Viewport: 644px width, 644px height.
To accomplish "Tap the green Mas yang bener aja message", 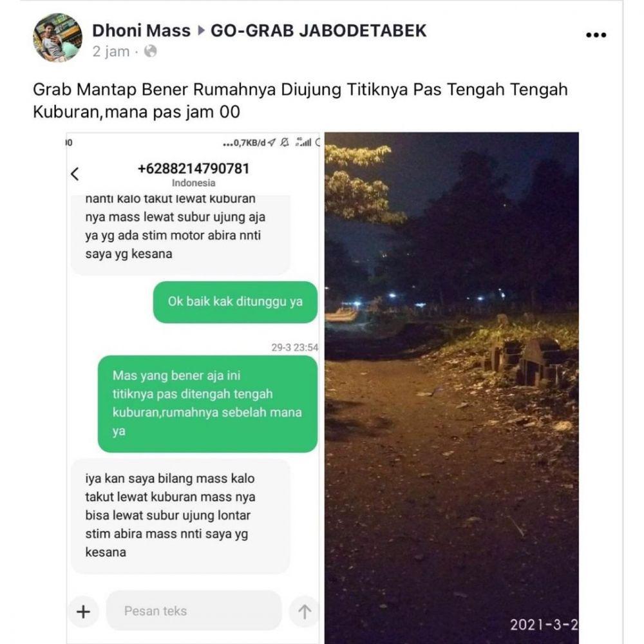I will [208, 404].
